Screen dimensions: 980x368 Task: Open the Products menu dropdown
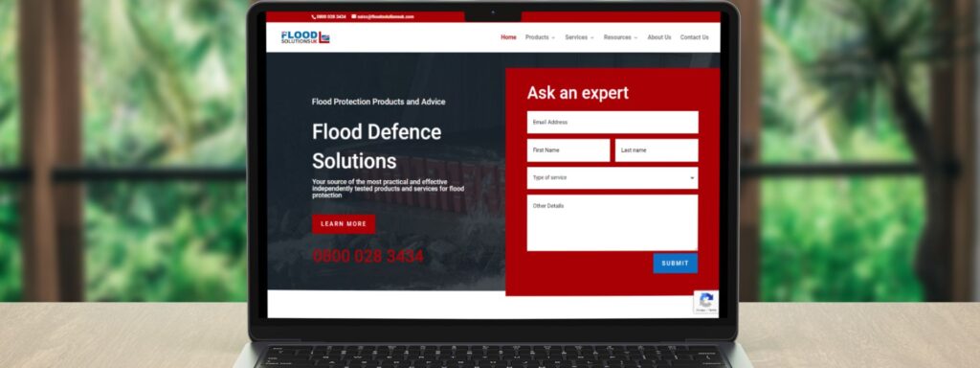[540, 37]
